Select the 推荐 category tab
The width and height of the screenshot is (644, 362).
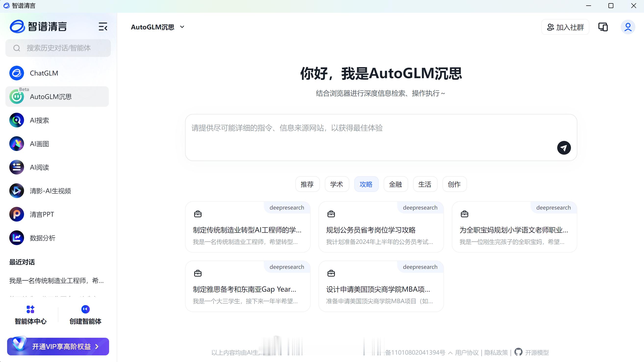(307, 184)
